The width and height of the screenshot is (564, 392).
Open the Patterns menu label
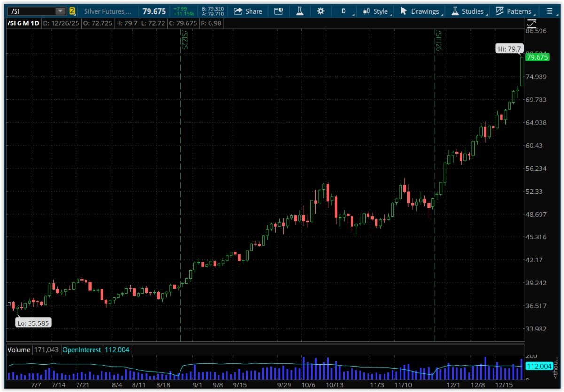519,11
